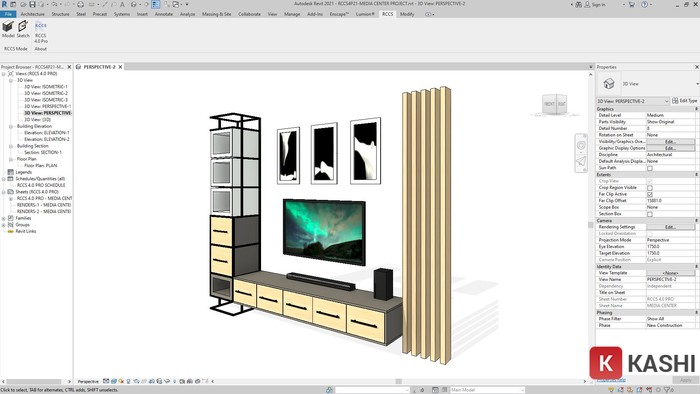Viewport: 700px width, 394px height.
Task: Click the Revit application logo icon
Action: coord(4,4)
